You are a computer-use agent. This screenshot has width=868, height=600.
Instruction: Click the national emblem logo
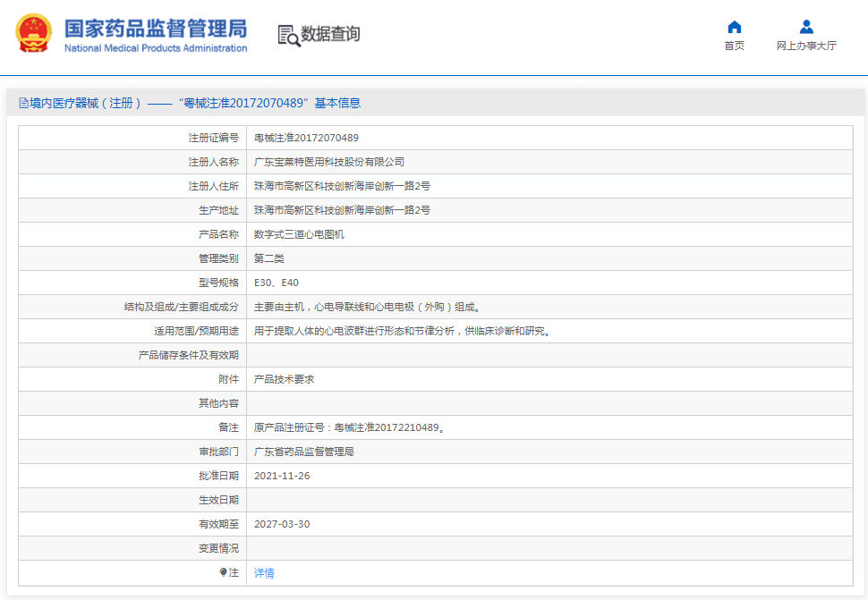[x=34, y=34]
